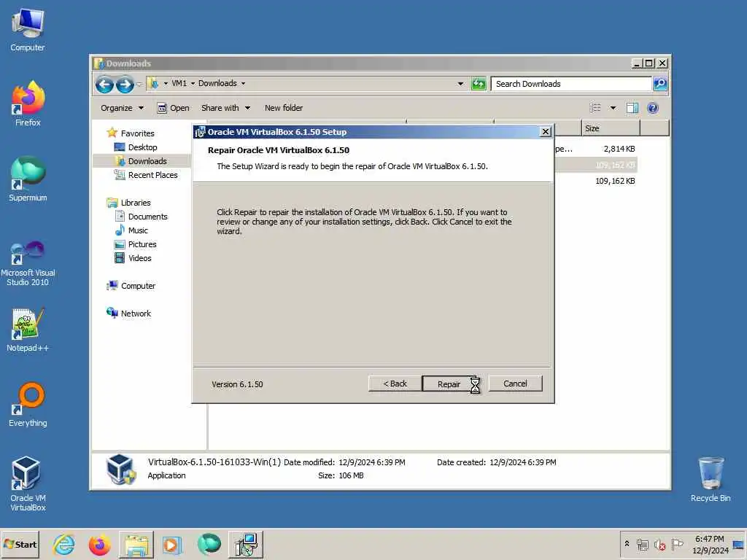Open the address bar history dropdown
Screen dimensions: 747x560
pyautogui.click(x=460, y=84)
